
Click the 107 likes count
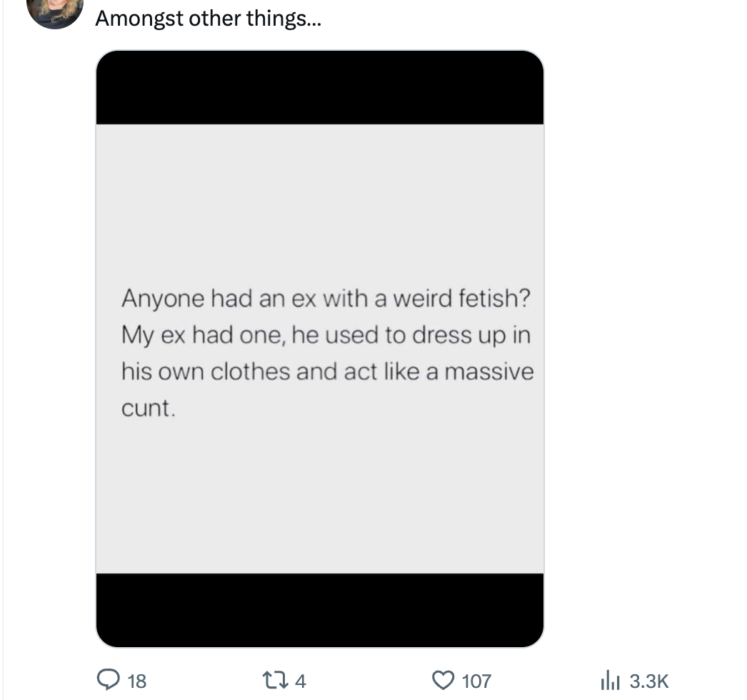tap(476, 681)
